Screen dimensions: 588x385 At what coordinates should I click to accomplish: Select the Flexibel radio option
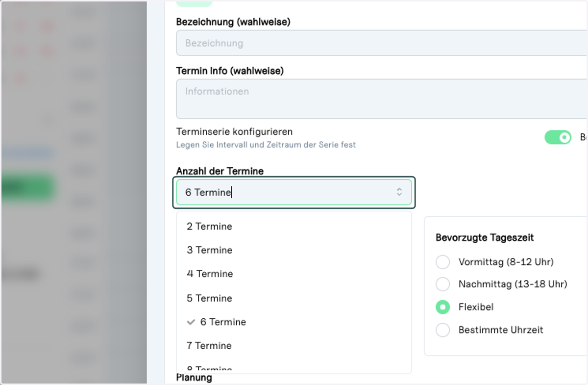click(x=442, y=307)
